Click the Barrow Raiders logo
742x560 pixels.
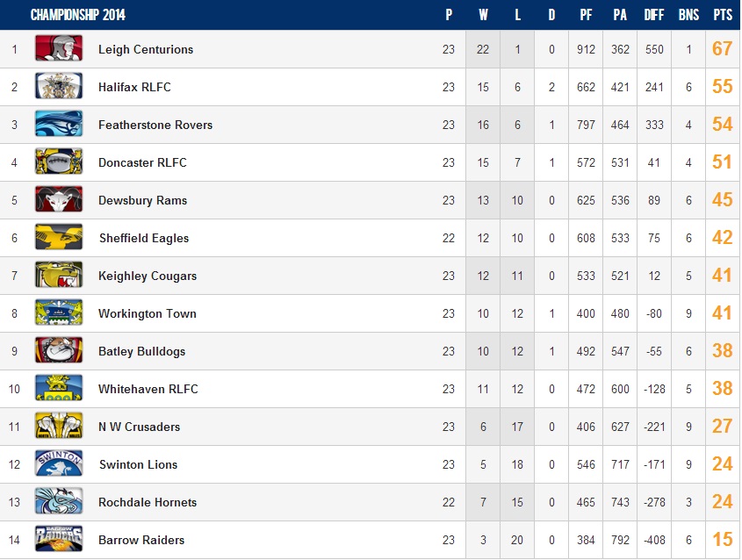click(59, 540)
